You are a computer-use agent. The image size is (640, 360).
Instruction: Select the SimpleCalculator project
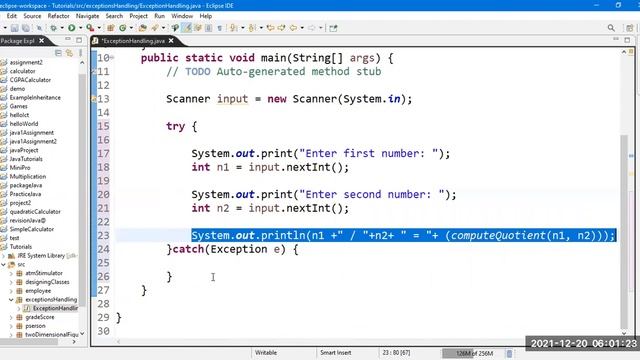tap(31, 229)
